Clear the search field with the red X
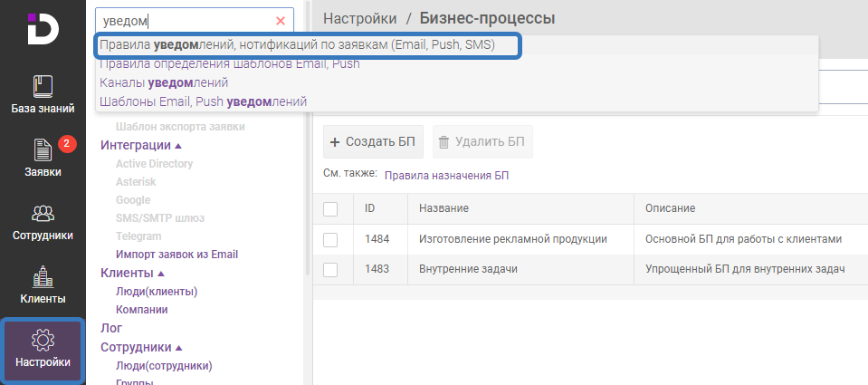The width and height of the screenshot is (868, 385). pos(281,21)
